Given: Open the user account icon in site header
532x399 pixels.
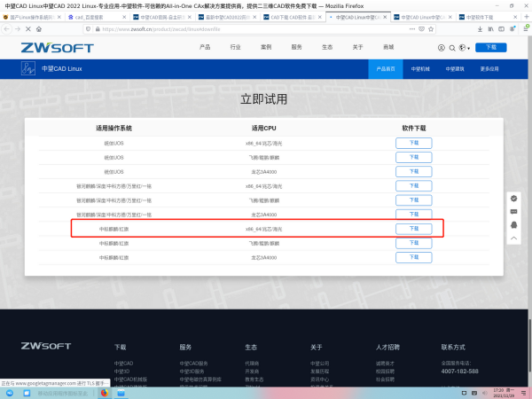Looking at the screenshot, I should 441,48.
